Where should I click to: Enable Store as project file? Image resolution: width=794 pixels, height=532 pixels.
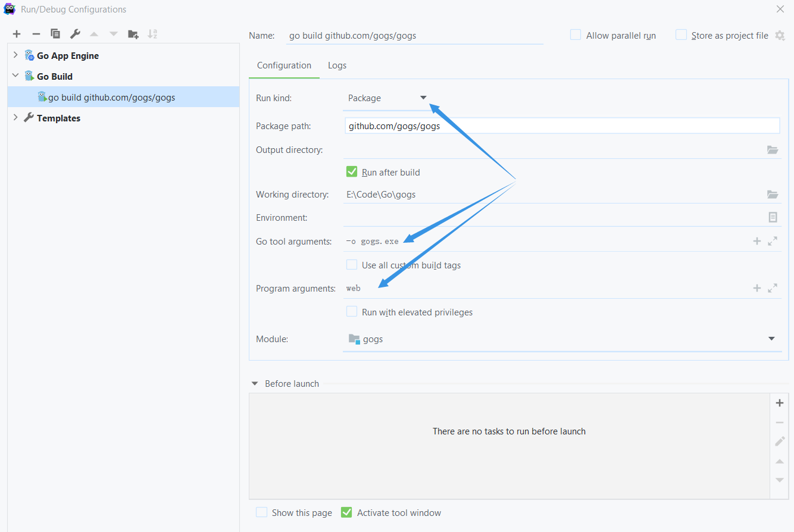pos(681,35)
